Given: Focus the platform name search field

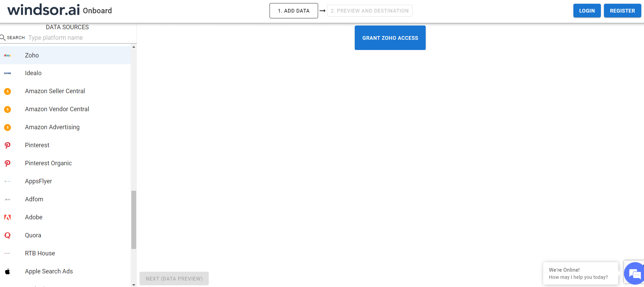Looking at the screenshot, I should [x=81, y=38].
